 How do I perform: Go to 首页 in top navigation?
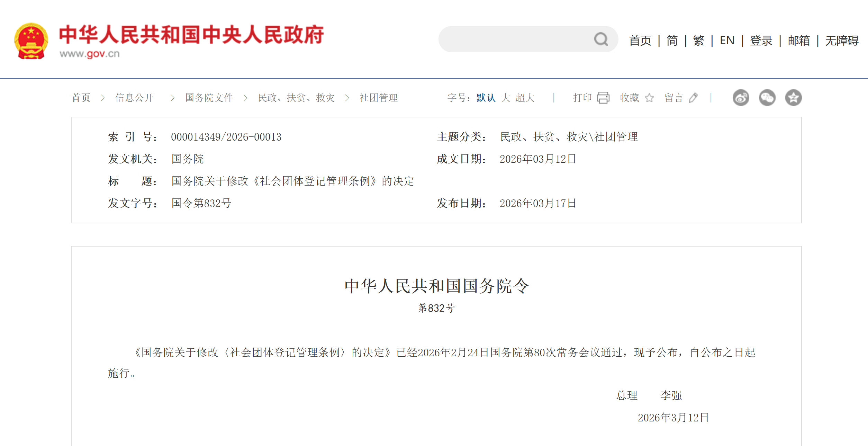640,41
